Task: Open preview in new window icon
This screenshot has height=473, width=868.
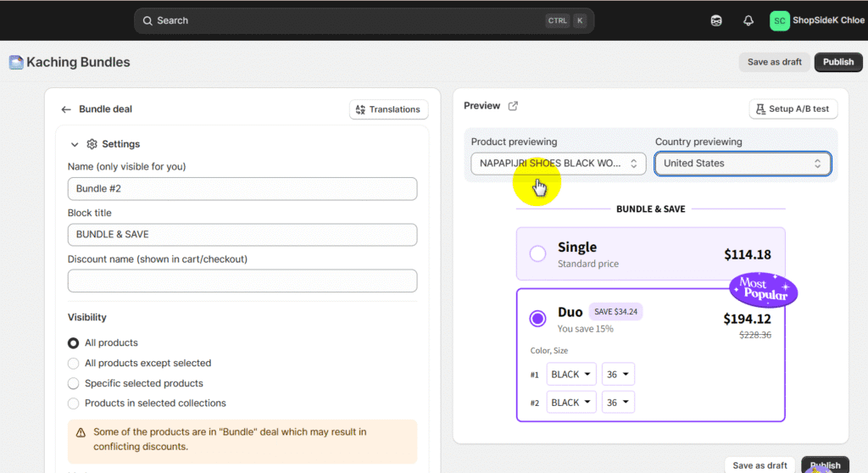Action: (513, 106)
